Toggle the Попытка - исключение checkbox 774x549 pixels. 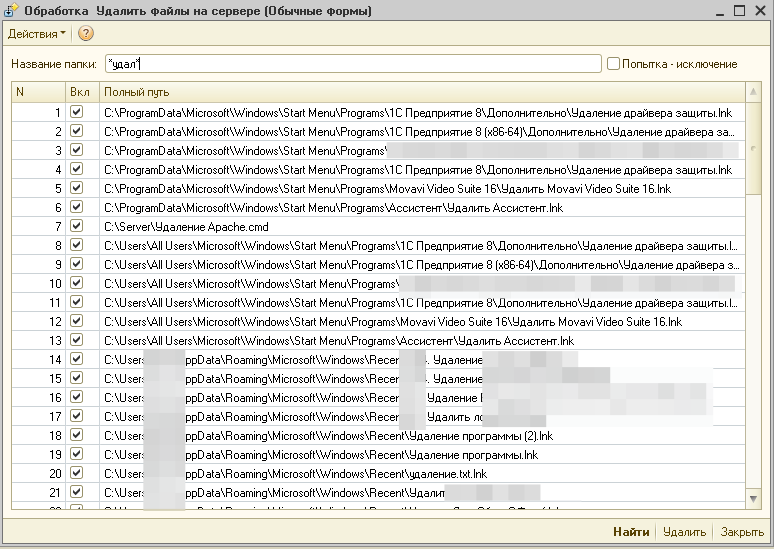point(613,64)
